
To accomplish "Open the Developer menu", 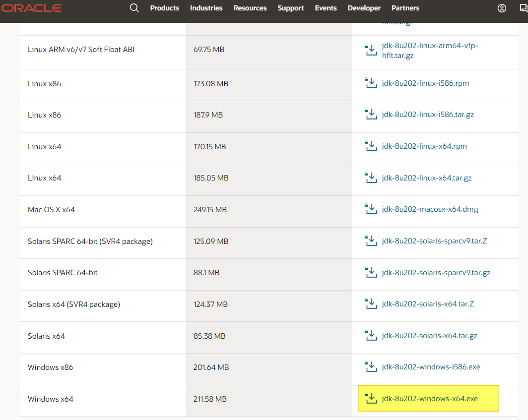I will 364,8.
